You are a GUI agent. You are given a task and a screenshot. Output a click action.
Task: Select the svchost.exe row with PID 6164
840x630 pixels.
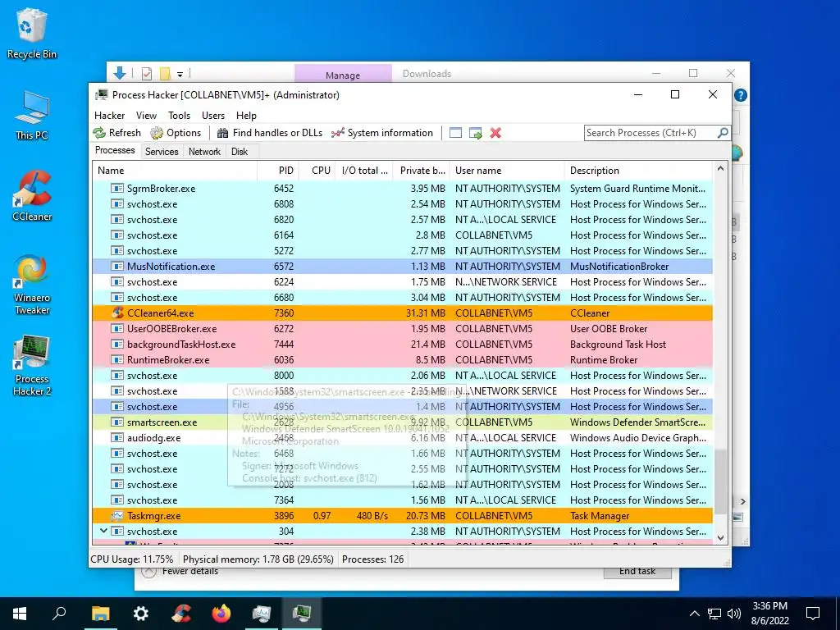click(402, 235)
